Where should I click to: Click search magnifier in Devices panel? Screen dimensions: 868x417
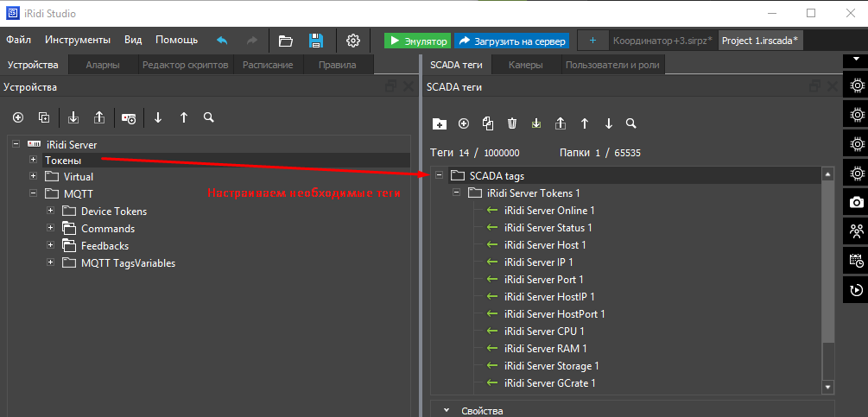pyautogui.click(x=208, y=117)
